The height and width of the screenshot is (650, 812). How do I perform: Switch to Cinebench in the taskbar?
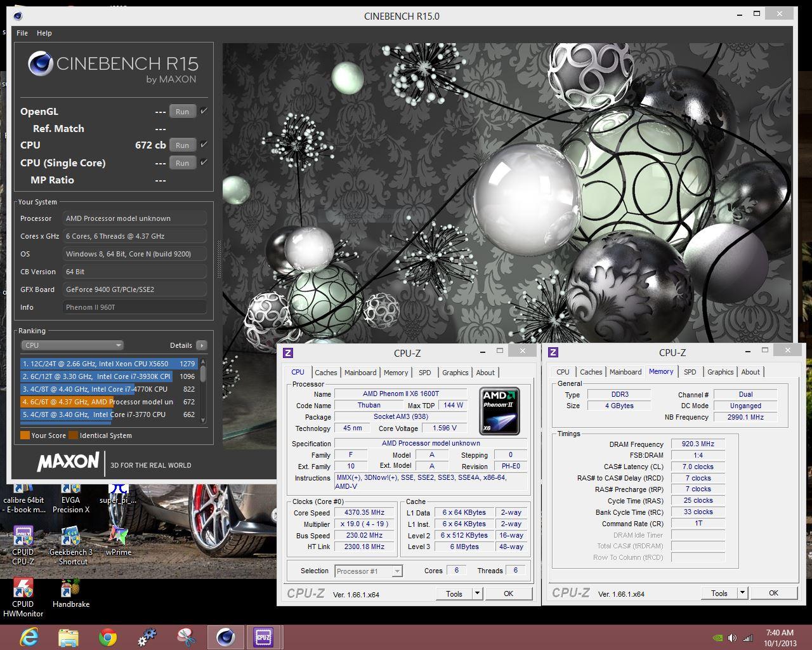click(x=225, y=637)
